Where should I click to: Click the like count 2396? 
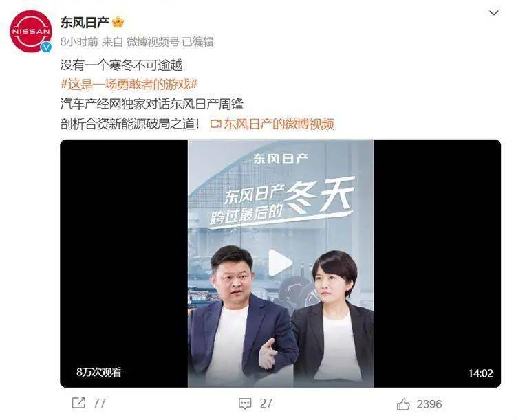click(429, 404)
